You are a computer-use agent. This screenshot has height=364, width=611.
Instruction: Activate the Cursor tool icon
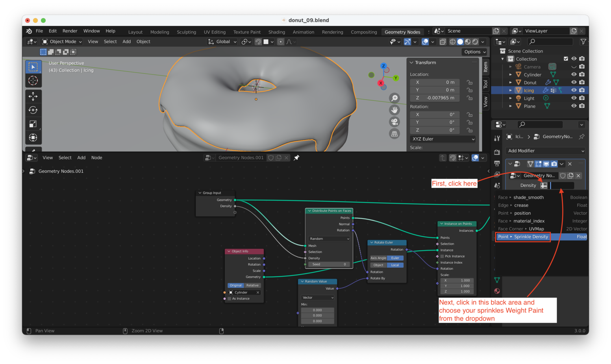(33, 81)
